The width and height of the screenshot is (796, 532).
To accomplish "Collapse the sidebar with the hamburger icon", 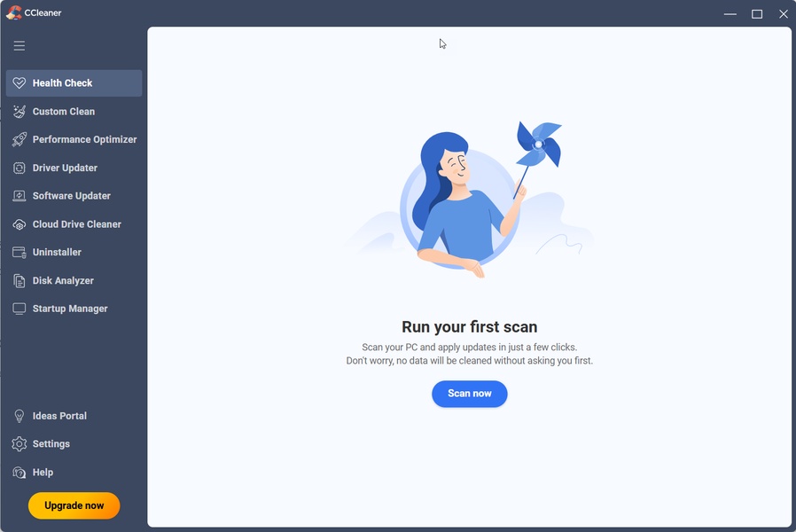I will coord(20,46).
